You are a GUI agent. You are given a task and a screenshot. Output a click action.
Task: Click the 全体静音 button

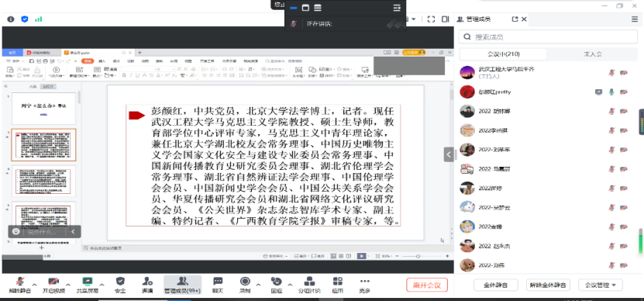495,285
